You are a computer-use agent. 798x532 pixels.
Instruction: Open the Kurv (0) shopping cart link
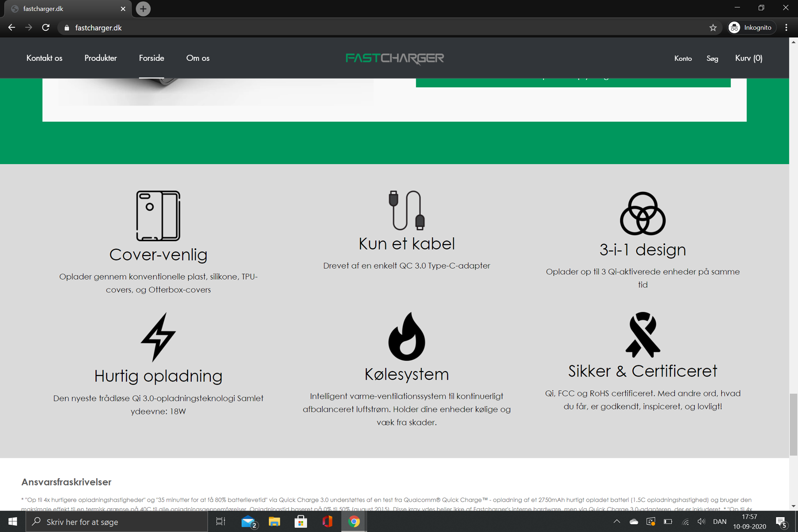click(749, 58)
